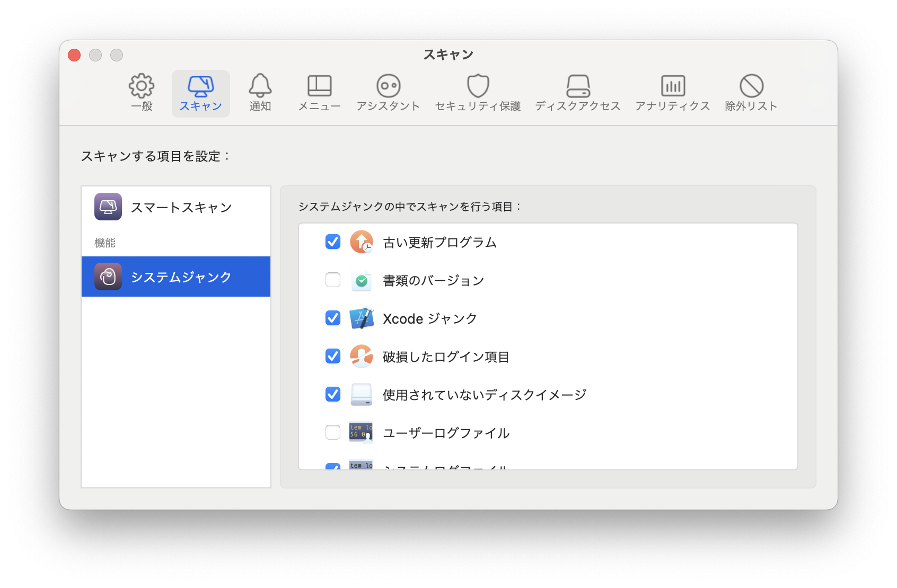Image resolution: width=897 pixels, height=588 pixels.
Task: Uncheck the Xcode ジャンク checkbox
Action: point(333,318)
